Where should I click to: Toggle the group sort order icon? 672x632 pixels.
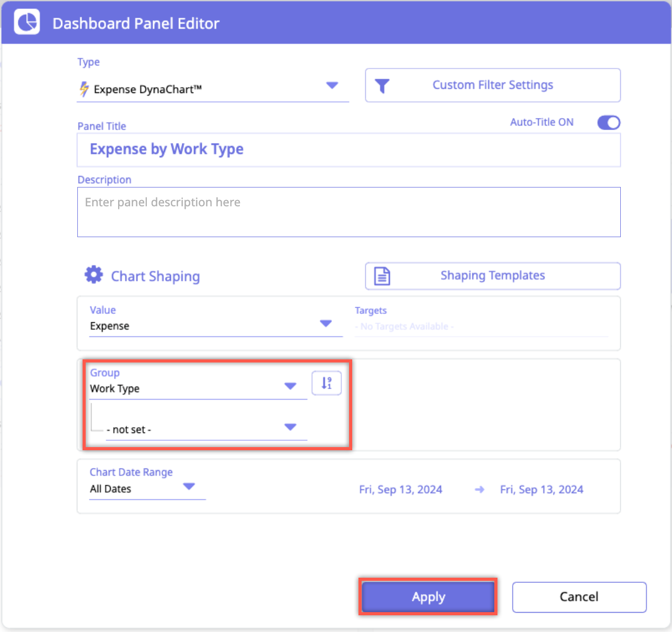coord(327,383)
